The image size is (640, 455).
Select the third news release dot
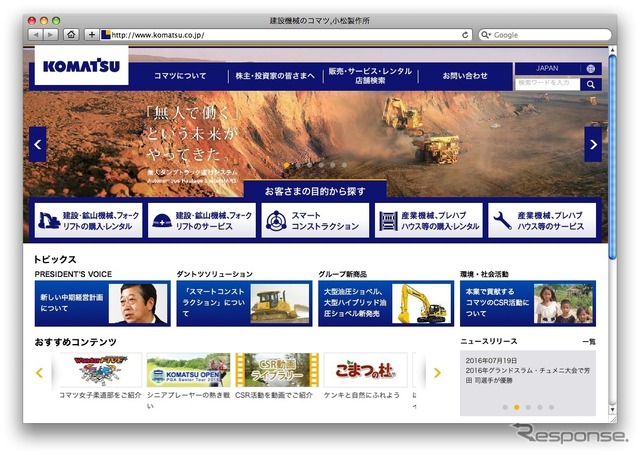pos(528,407)
